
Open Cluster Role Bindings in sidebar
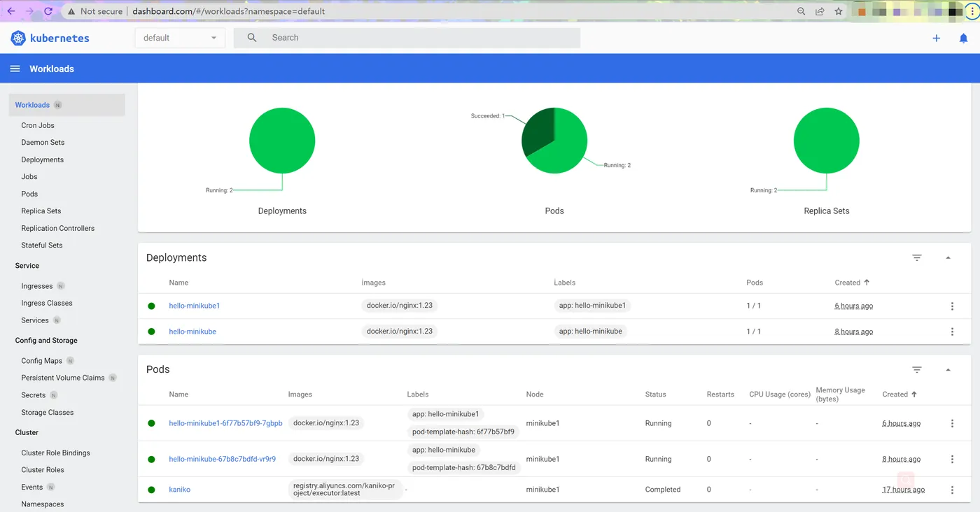click(x=56, y=453)
